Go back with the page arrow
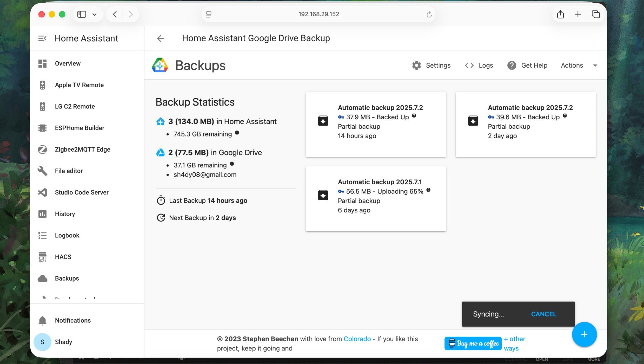Image resolution: width=644 pixels, height=364 pixels. point(161,38)
